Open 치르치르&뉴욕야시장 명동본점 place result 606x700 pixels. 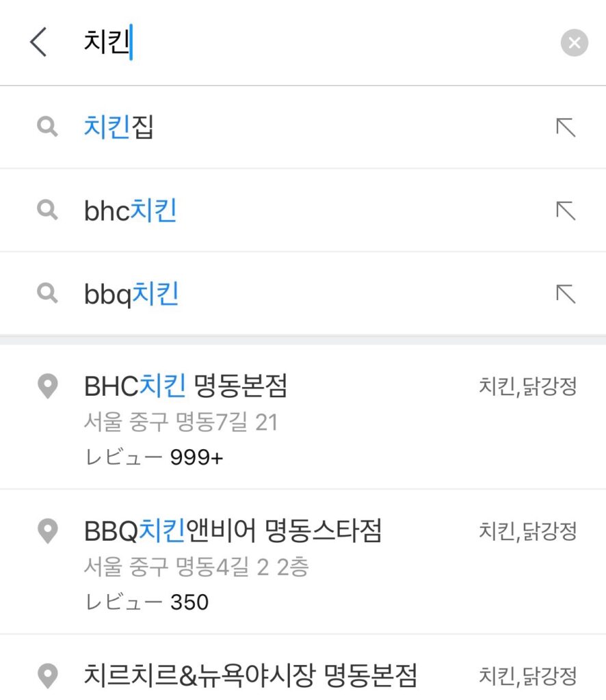[303, 668]
